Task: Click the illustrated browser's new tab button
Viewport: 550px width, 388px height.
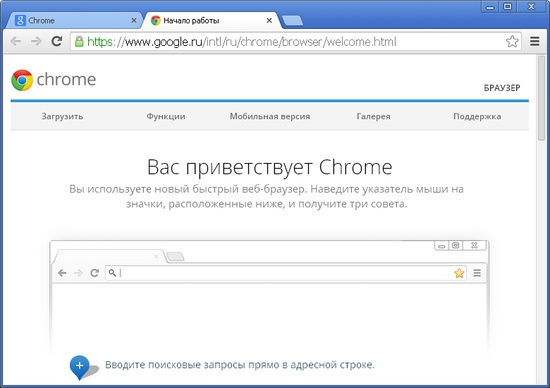Action: pyautogui.click(x=175, y=257)
